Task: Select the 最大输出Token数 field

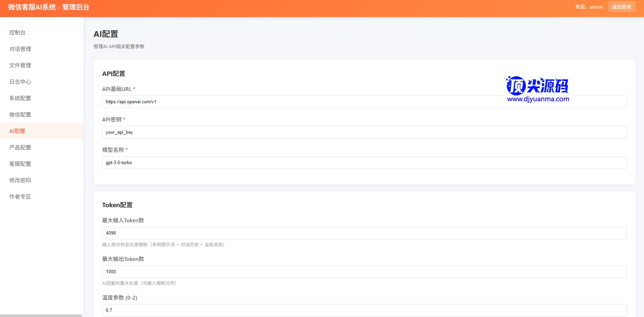Action: point(364,272)
